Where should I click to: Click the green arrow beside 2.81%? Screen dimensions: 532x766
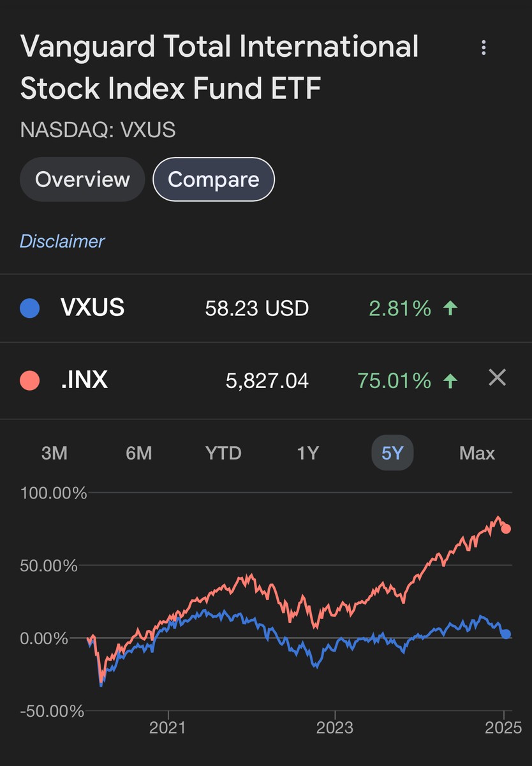[x=451, y=309]
